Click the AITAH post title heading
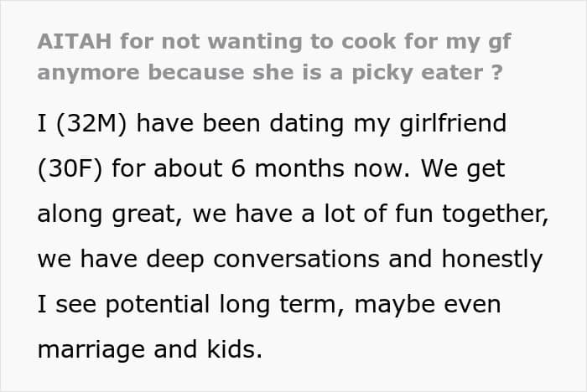 pos(274,57)
